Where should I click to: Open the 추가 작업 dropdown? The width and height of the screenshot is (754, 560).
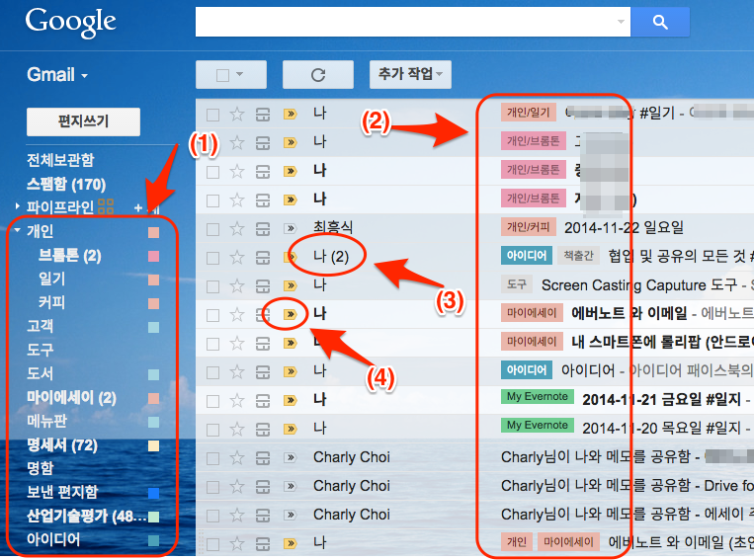coord(410,74)
